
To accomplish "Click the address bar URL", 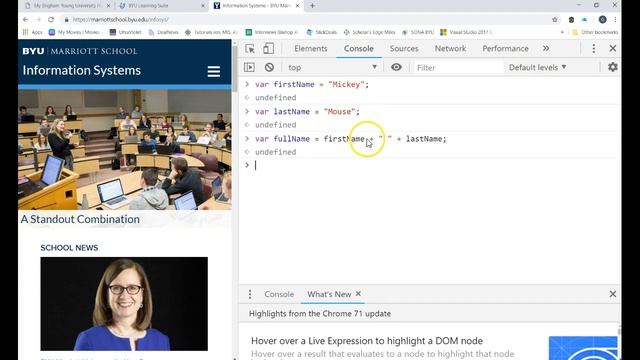I will pos(120,19).
